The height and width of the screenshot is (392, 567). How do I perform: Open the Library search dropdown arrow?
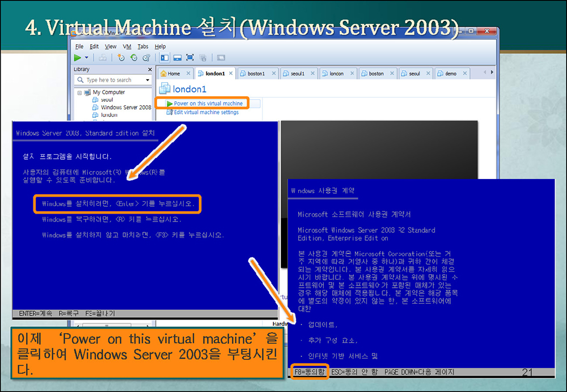point(147,80)
